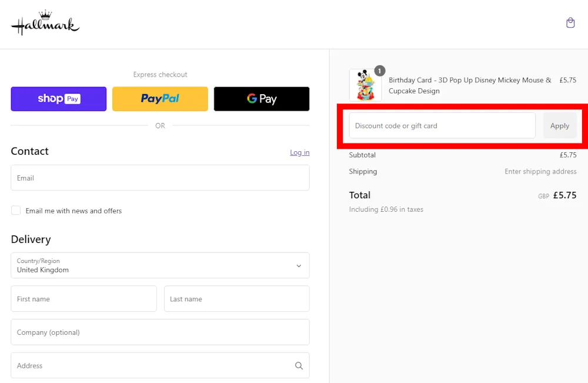Pay with Shop Pay express checkout
588x383 pixels.
(x=59, y=99)
